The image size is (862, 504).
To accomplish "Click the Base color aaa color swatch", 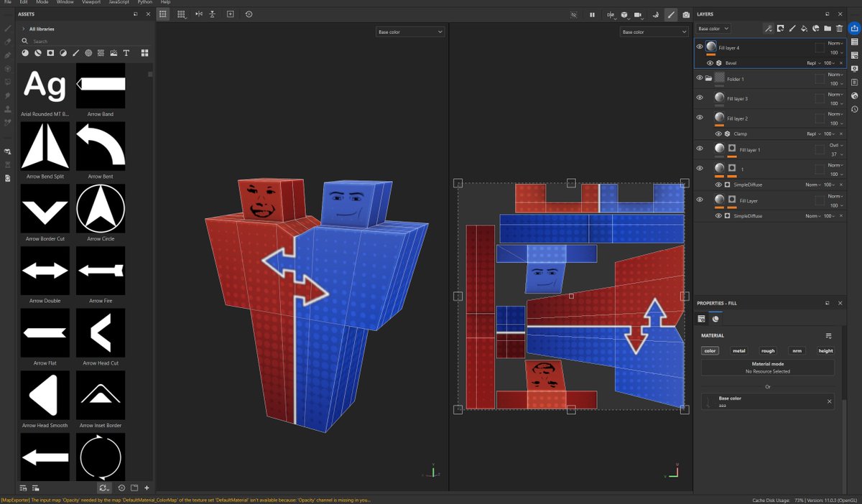I will click(x=709, y=402).
